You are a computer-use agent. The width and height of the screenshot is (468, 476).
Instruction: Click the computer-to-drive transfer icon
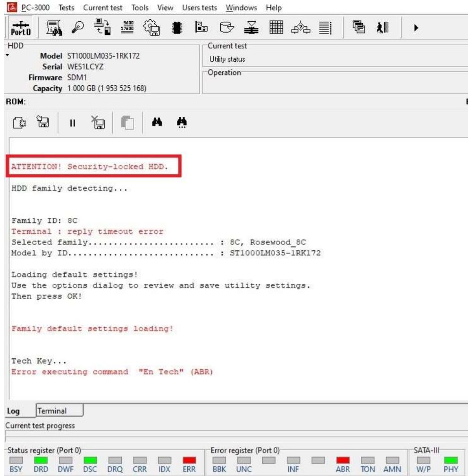(x=102, y=27)
